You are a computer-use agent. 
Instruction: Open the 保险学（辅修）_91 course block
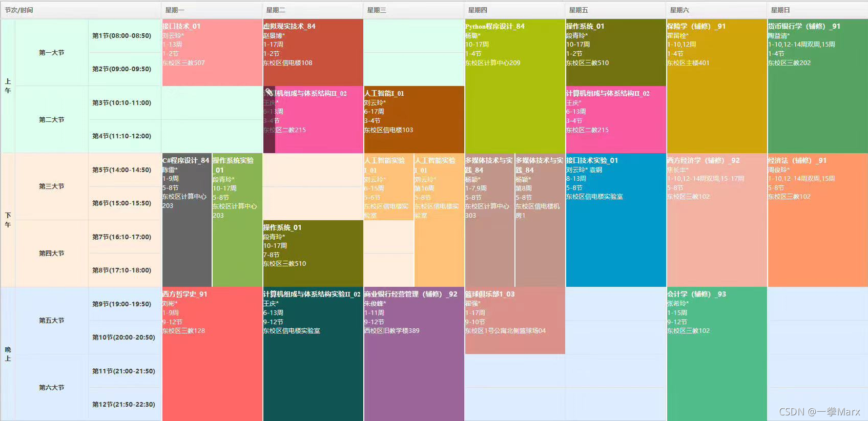(717, 86)
